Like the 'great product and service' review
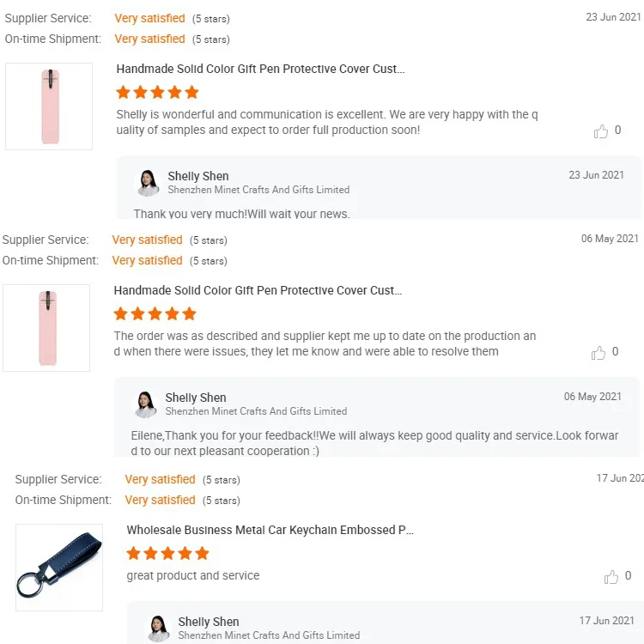The image size is (644, 644). (x=611, y=577)
